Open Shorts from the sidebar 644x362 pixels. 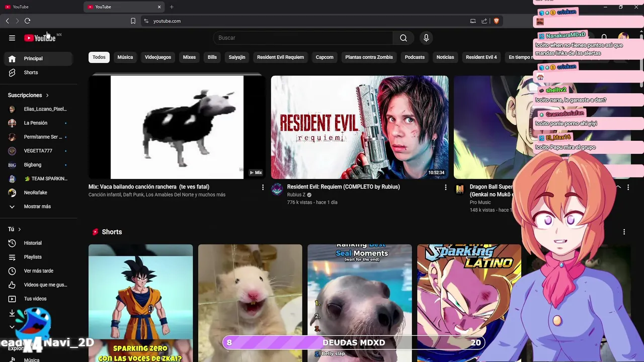pyautogui.click(x=38, y=72)
